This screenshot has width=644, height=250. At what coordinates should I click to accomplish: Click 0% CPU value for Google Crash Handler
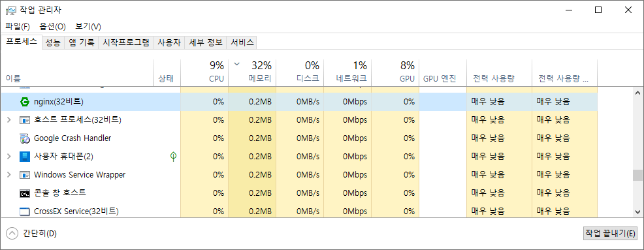(x=218, y=138)
